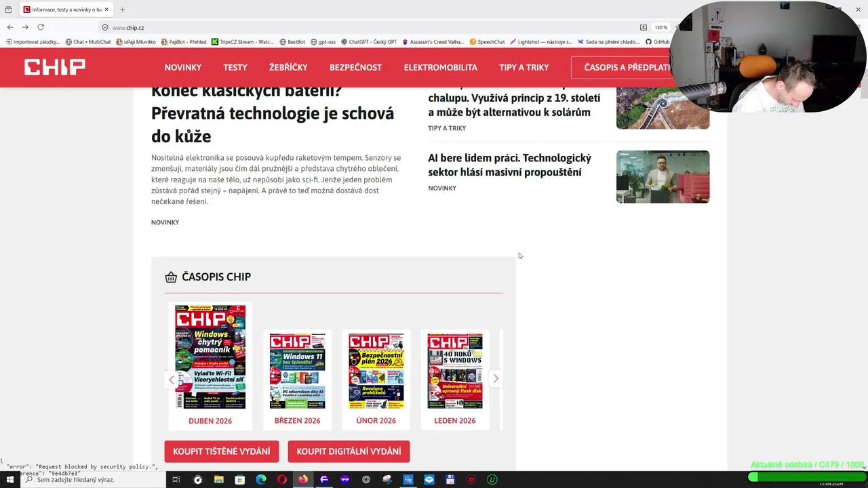Click NOVINKY tag under AI article
Viewport: 868px width, 488px height.
tap(442, 188)
